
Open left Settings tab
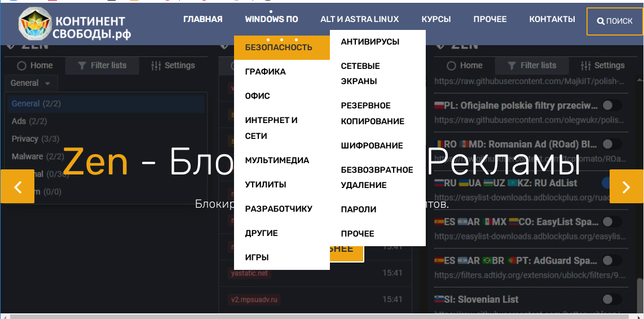click(x=173, y=65)
